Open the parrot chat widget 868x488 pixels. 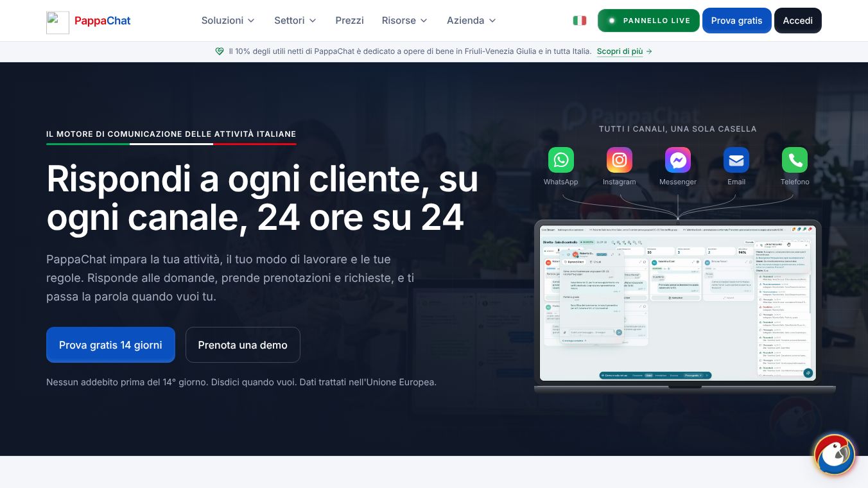coord(835,455)
